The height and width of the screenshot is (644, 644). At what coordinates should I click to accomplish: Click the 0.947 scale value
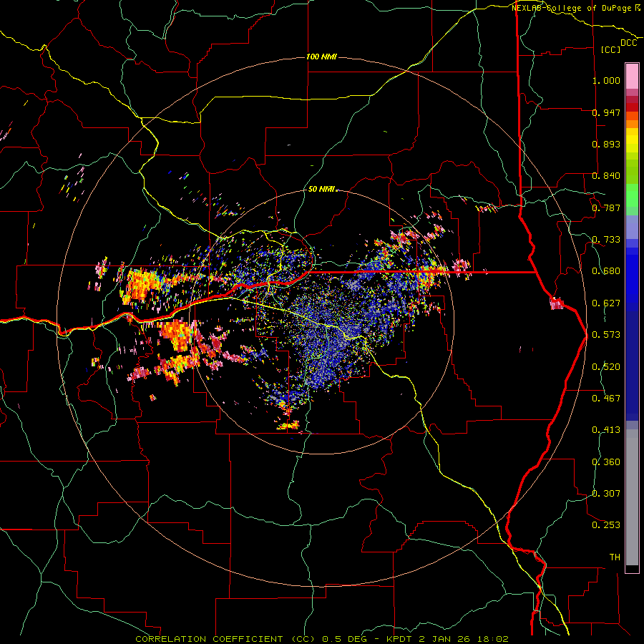[606, 112]
